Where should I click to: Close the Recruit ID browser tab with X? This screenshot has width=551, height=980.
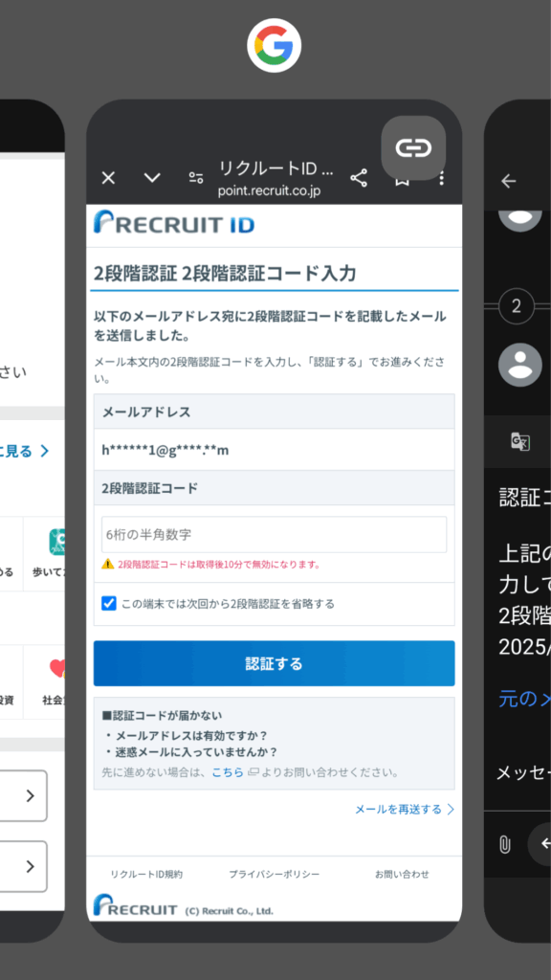coord(108,178)
